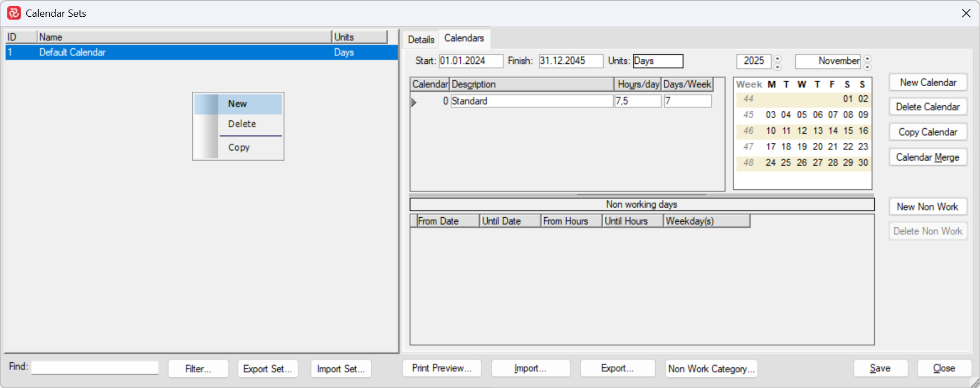
Task: Click the Close button
Action: (x=944, y=368)
